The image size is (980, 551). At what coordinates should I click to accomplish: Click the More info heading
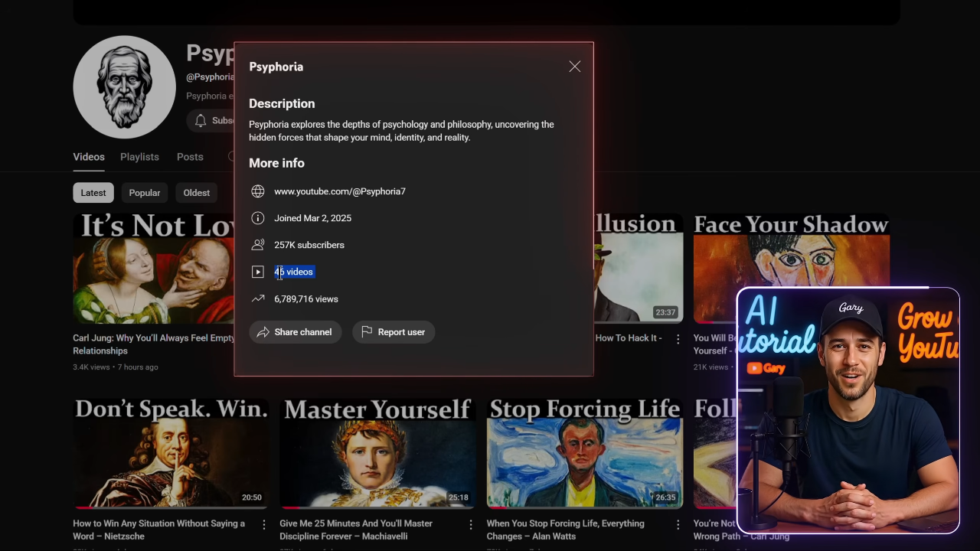[276, 163]
